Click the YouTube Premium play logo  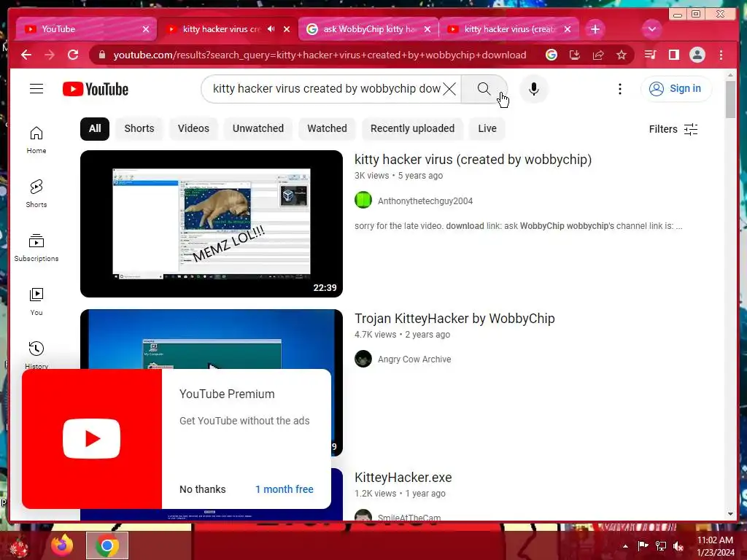pyautogui.click(x=91, y=438)
